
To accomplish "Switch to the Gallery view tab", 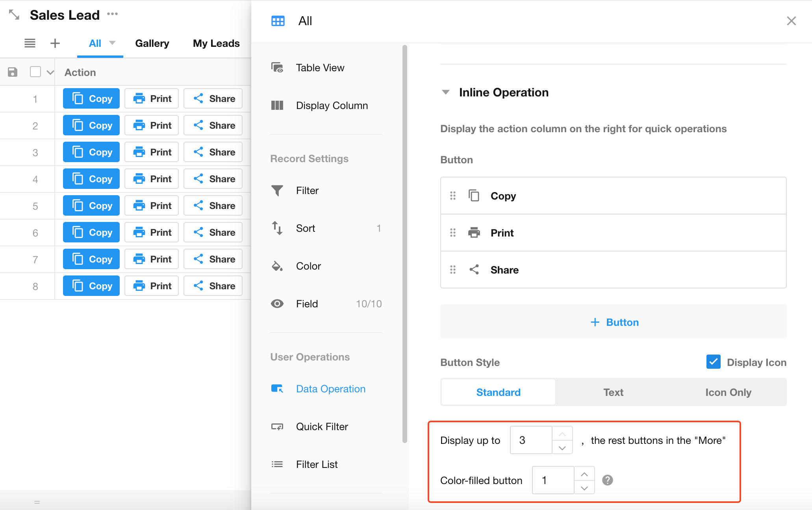I will (152, 43).
